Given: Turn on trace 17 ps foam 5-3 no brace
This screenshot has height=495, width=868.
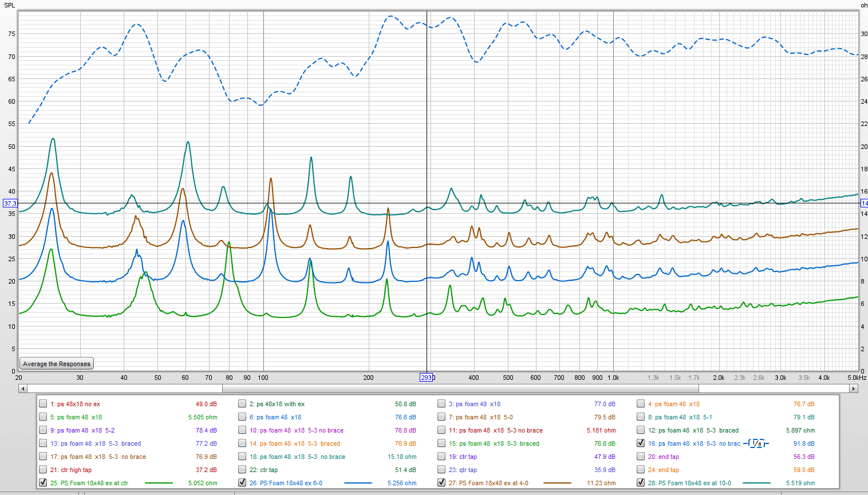Looking at the screenshot, I should click(43, 456).
